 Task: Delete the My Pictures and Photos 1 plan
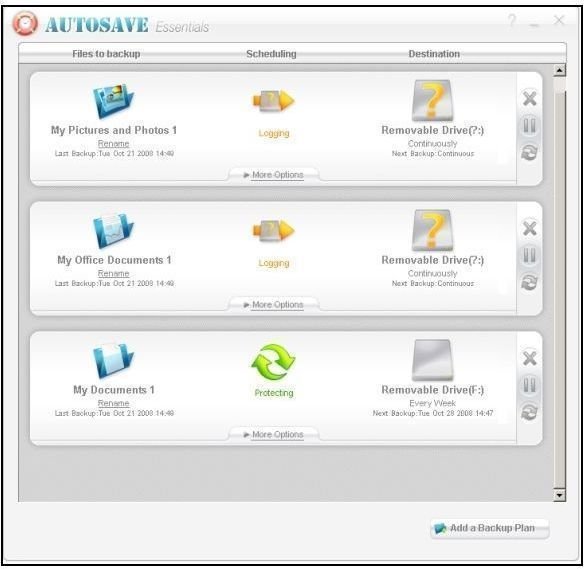[x=529, y=99]
